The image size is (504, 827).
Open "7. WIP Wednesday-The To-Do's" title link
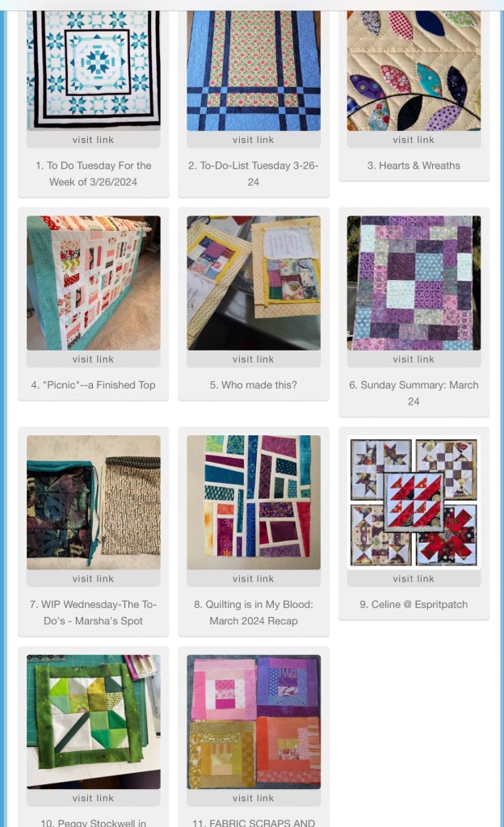coord(94,612)
